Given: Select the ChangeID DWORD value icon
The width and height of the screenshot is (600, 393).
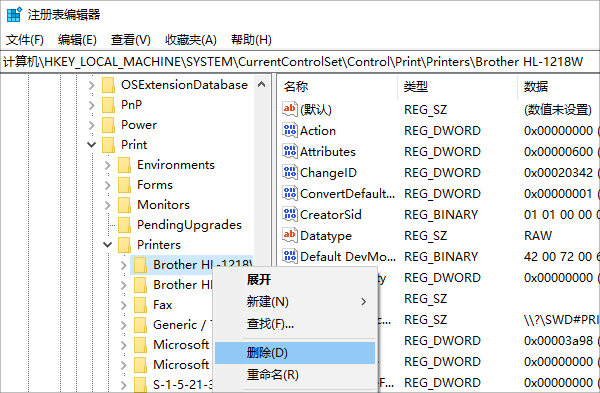Looking at the screenshot, I should click(x=290, y=172).
